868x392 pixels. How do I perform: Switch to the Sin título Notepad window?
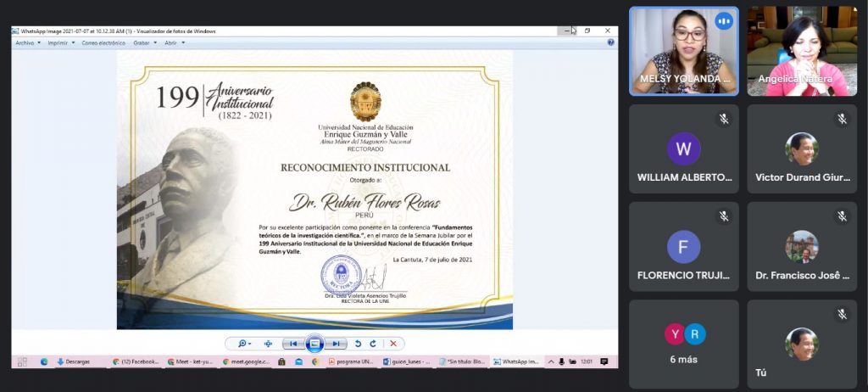(462, 361)
